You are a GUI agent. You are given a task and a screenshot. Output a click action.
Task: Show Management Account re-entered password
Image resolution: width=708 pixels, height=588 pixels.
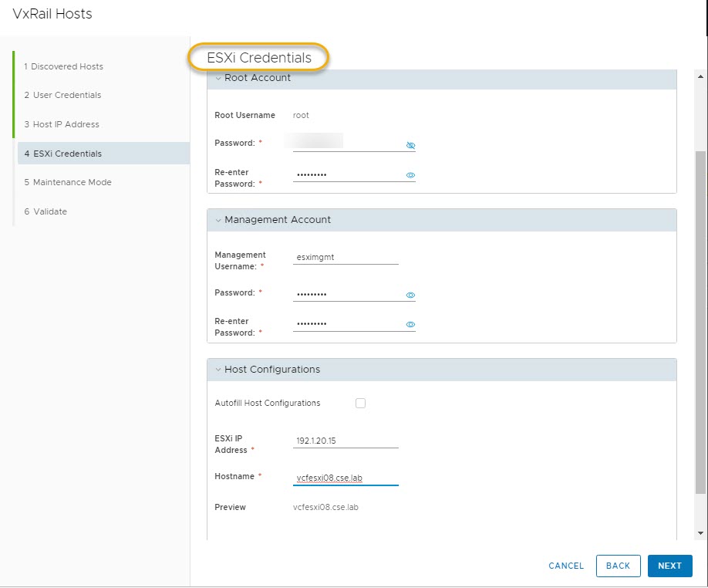[410, 325]
